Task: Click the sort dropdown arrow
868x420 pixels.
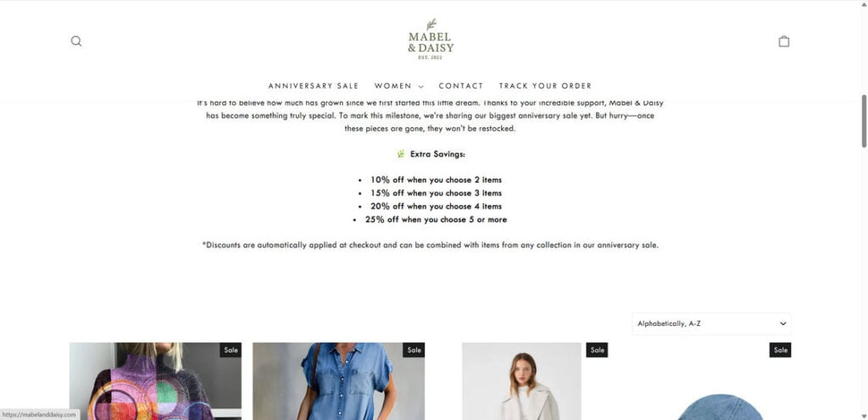Action: tap(782, 323)
